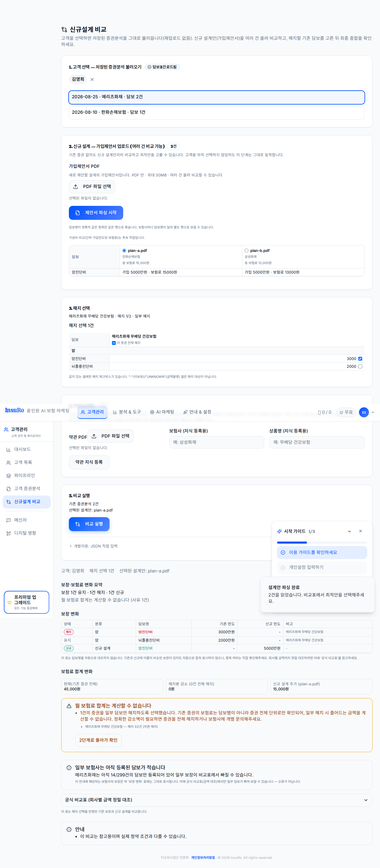Switch to the 고객관리 top tab
This screenshot has width=380, height=868.
(92, 412)
